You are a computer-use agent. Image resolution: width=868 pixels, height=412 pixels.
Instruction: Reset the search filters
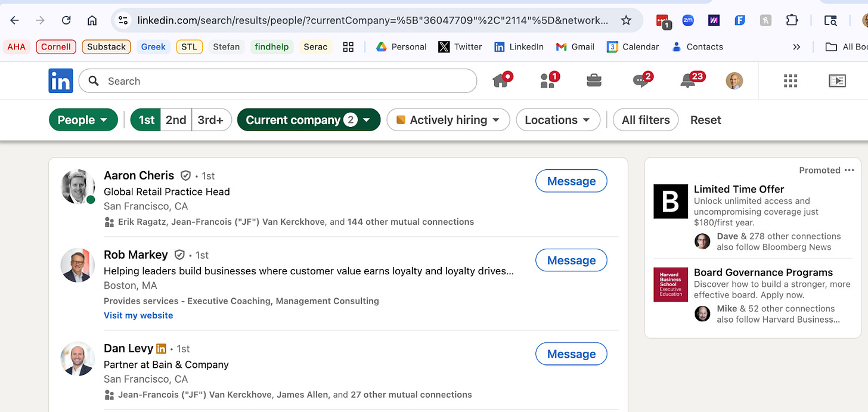click(x=706, y=120)
